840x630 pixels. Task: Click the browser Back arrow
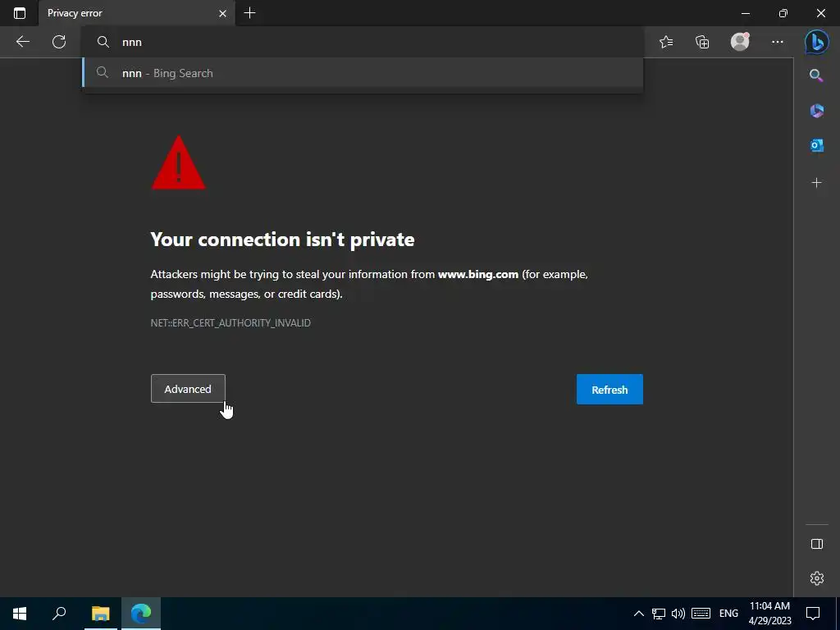coord(22,42)
